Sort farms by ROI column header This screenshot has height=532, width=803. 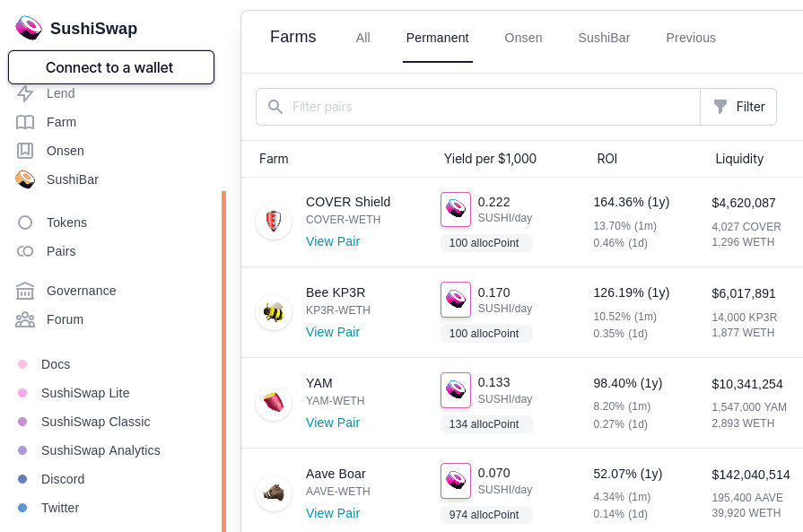607,159
